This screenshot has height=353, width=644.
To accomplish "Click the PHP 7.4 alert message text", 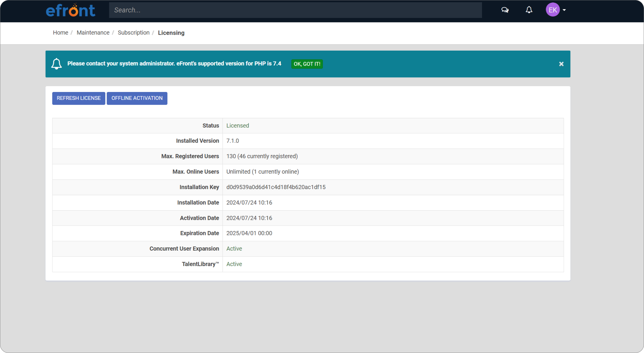I will [174, 63].
